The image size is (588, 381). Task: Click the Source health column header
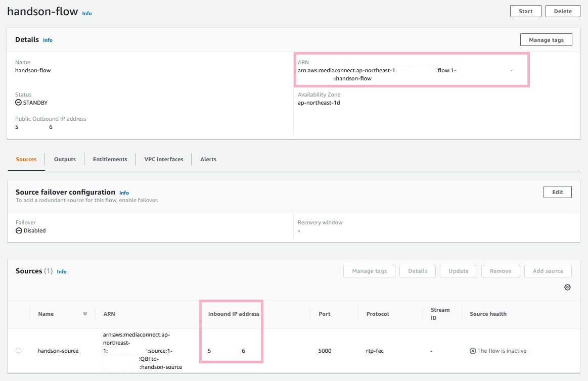488,314
